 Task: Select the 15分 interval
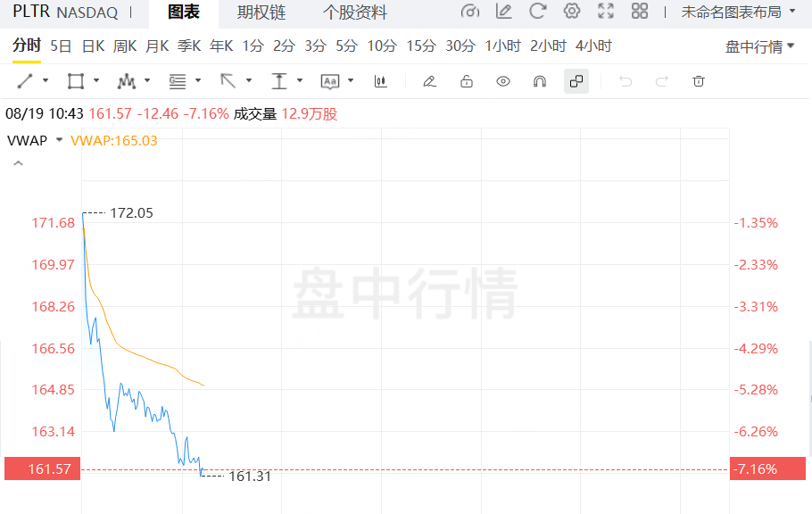click(x=421, y=46)
